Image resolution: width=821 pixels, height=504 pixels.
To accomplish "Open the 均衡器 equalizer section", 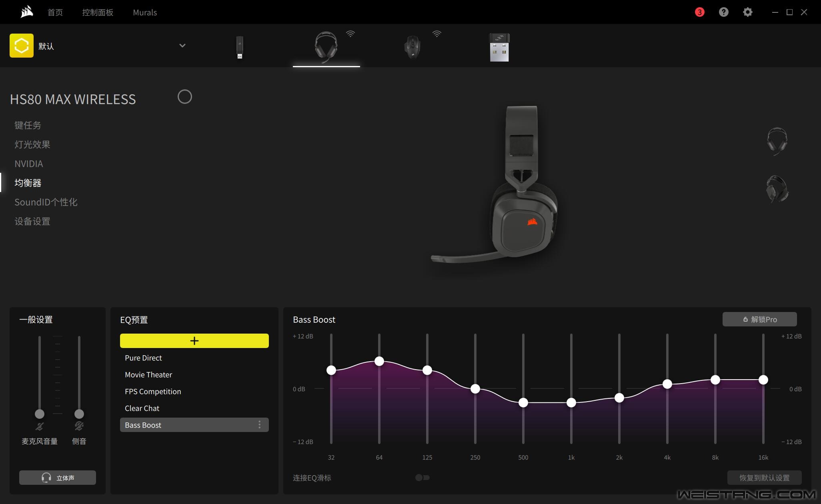I will coord(28,183).
